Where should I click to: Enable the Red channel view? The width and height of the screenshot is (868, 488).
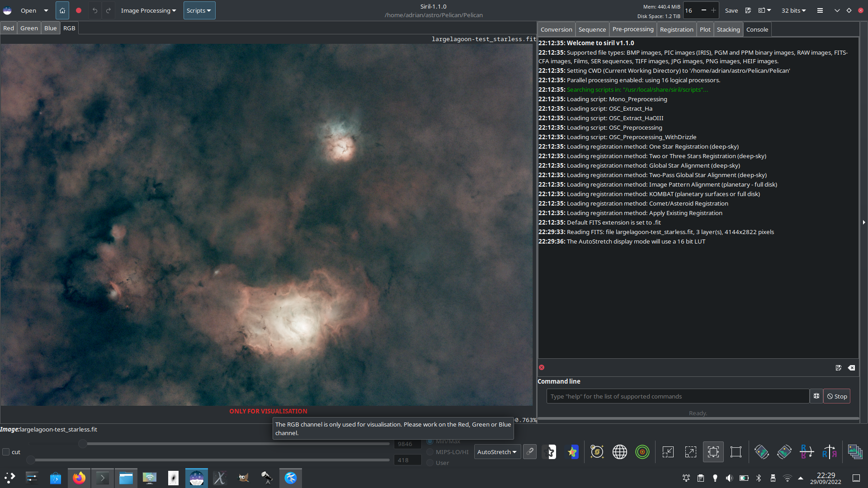[x=8, y=28]
